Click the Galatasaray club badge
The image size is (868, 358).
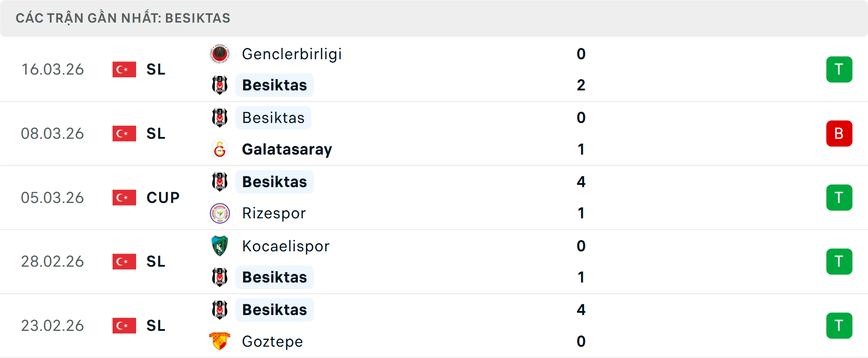point(220,149)
